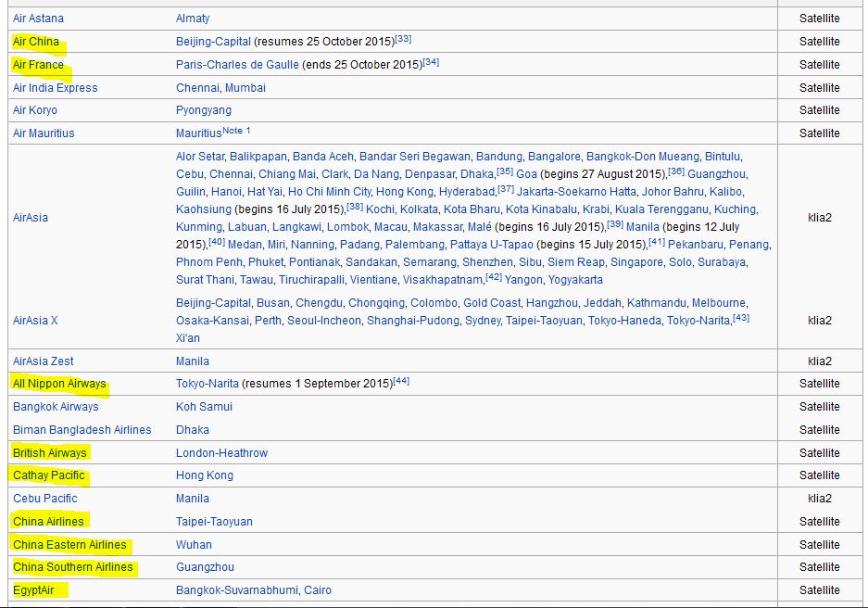868x608 pixels.
Task: Click the Cairo destination link
Action: click(318, 590)
